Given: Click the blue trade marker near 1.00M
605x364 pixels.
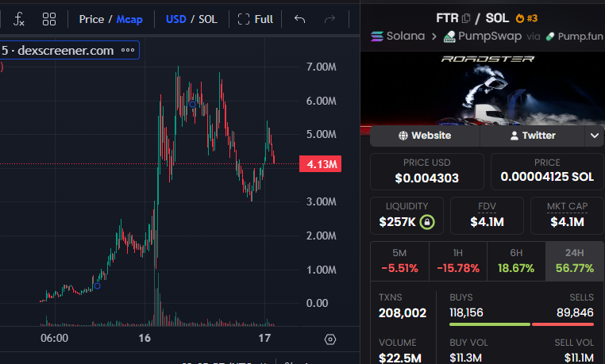Looking at the screenshot, I should click(97, 285).
